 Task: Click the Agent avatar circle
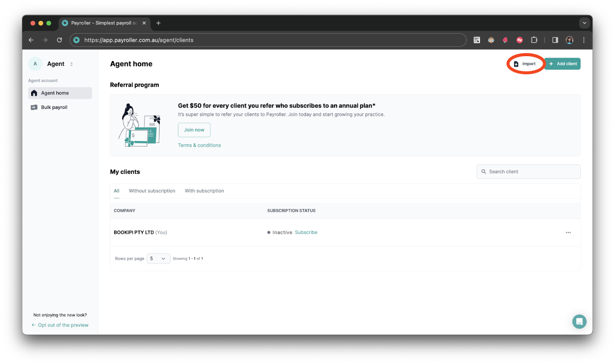point(35,64)
